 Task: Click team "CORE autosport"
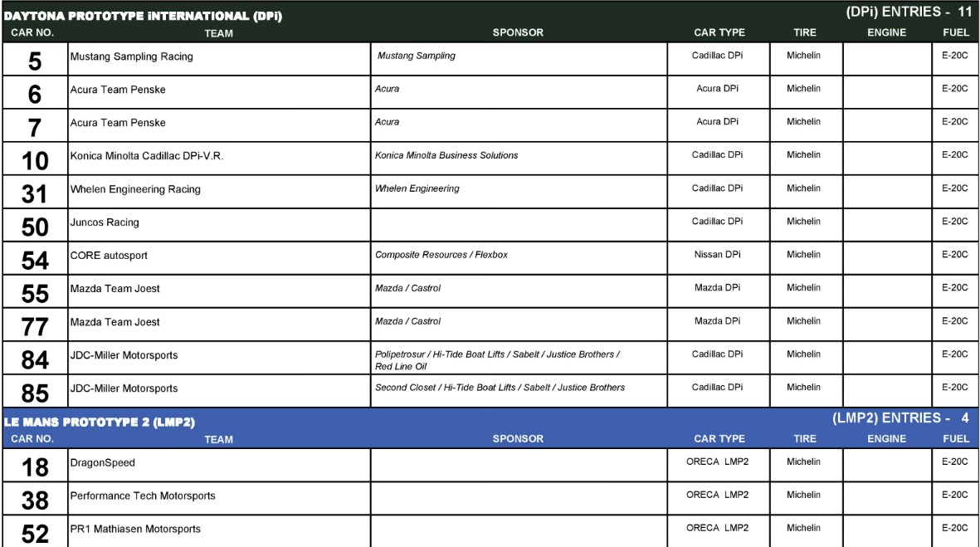coord(109,255)
